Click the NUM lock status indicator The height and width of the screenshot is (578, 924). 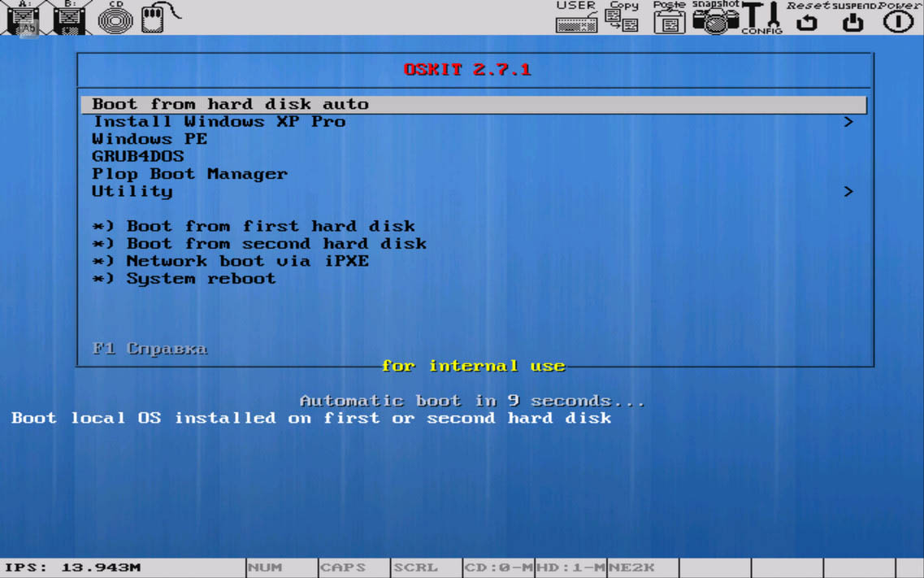tap(282, 568)
